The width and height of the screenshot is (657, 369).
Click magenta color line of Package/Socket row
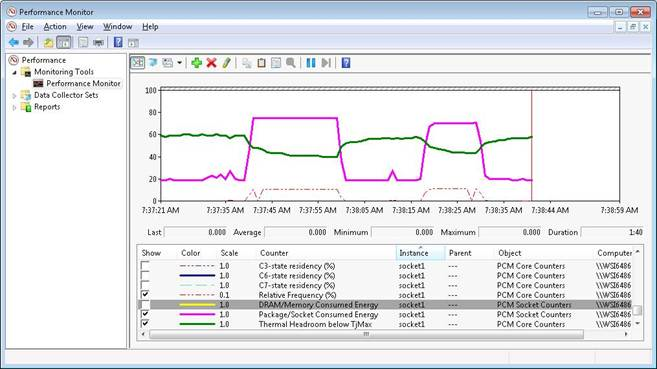tap(197, 314)
